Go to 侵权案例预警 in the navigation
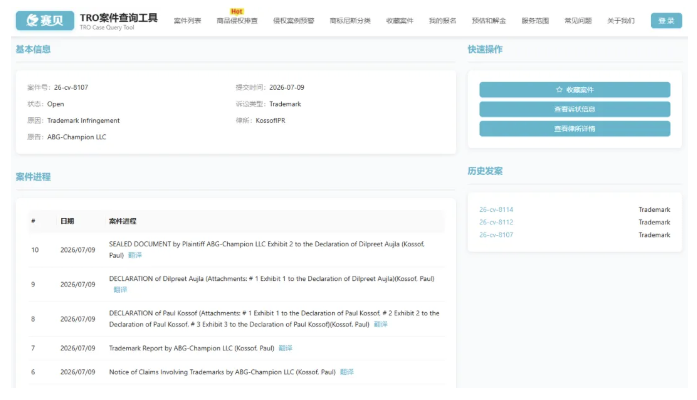 pyautogui.click(x=293, y=21)
